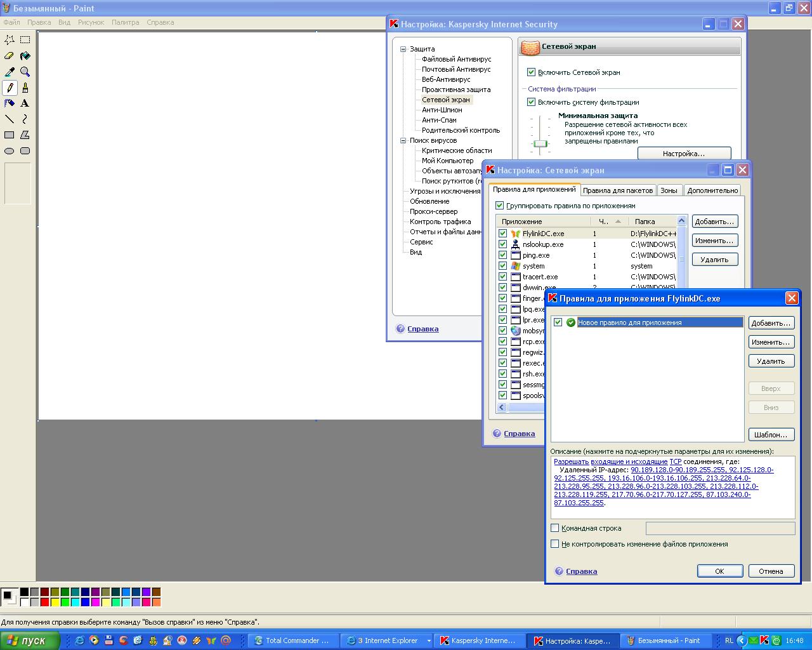The height and width of the screenshot is (650, 812).
Task: Click the nslookup.exe network icon in list
Action: coord(516,244)
